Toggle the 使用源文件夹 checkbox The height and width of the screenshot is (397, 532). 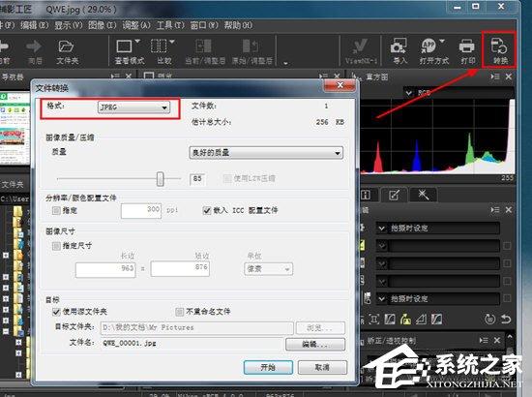coord(56,312)
